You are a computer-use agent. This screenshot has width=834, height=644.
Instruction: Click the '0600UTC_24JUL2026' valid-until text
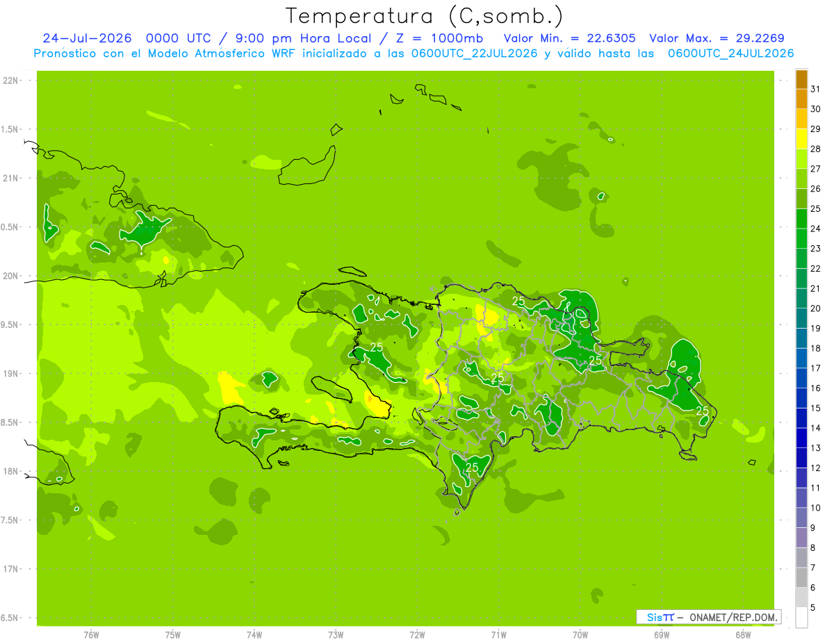[x=731, y=53]
